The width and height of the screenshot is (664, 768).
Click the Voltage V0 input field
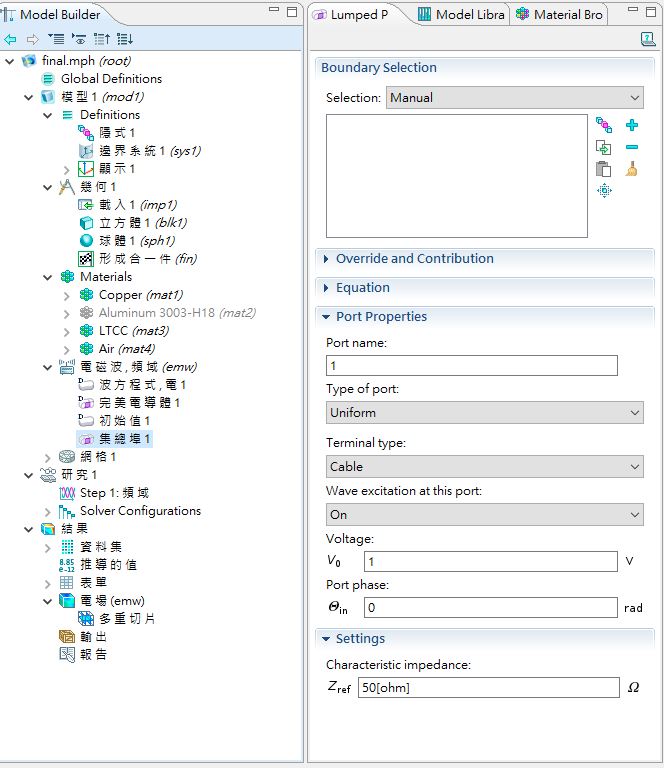coord(490,561)
